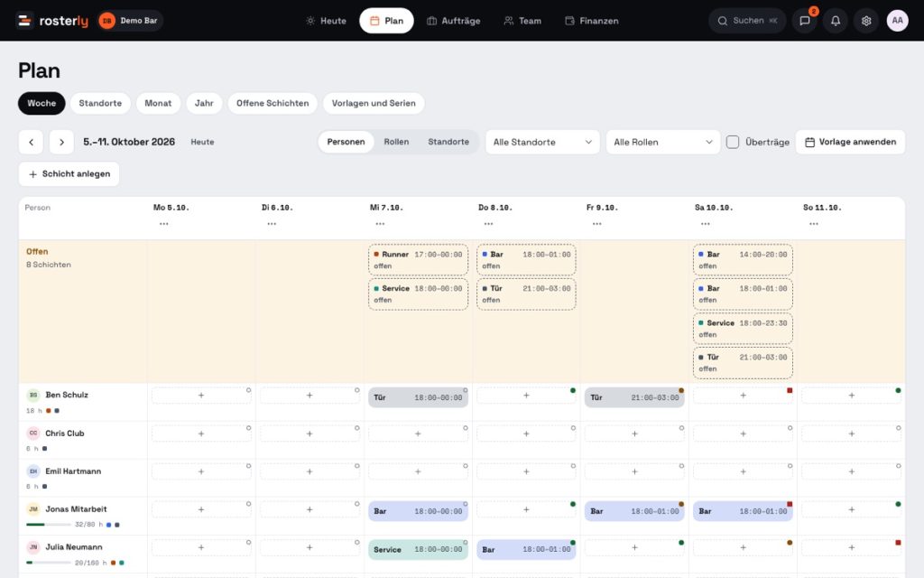Open the three-dot menu for Di 6.10.
Image resolution: width=924 pixels, height=578 pixels.
click(272, 224)
